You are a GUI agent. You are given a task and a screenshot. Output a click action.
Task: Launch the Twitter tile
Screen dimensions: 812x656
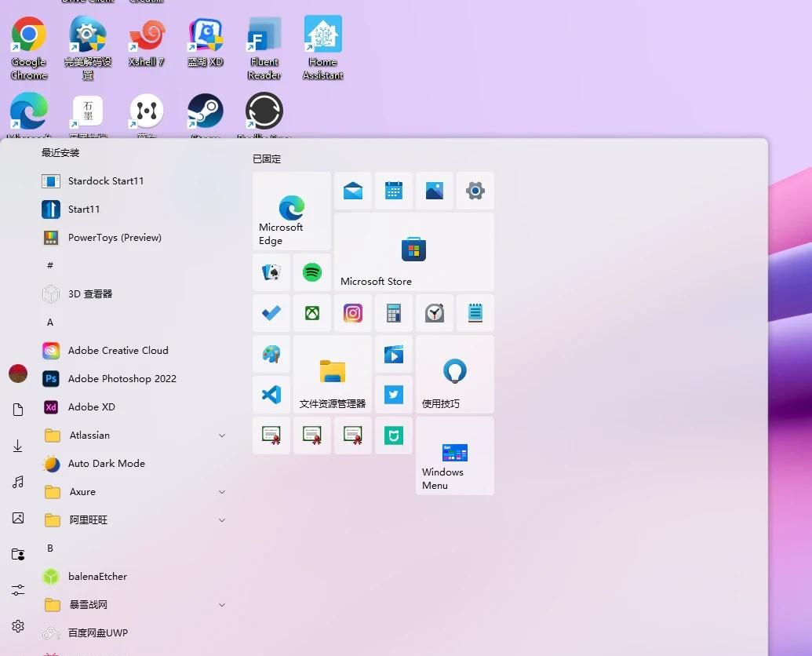click(x=394, y=395)
